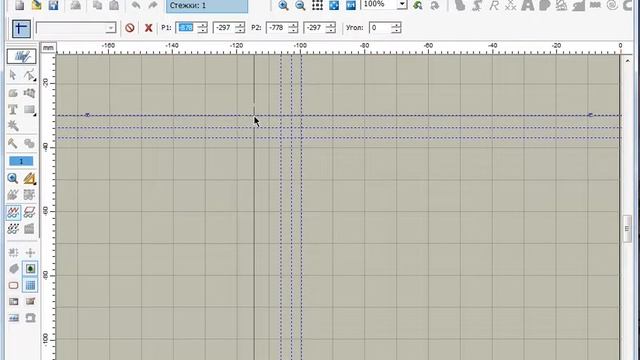Click the red X delete icon
Image resolution: width=640 pixels, height=360 pixels.
(149, 28)
